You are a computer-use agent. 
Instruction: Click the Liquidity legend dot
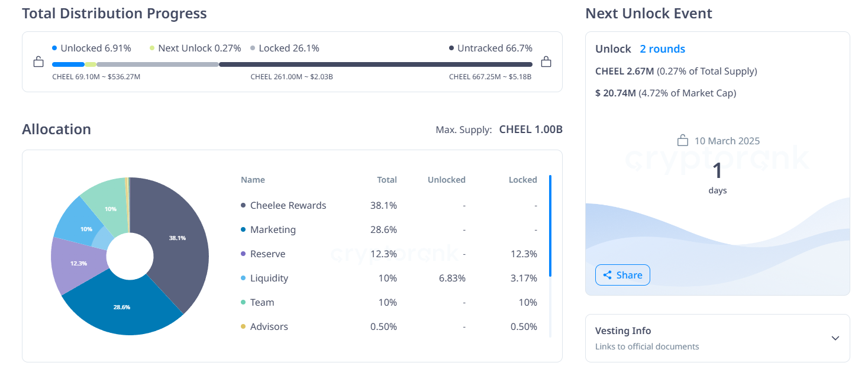pos(243,278)
